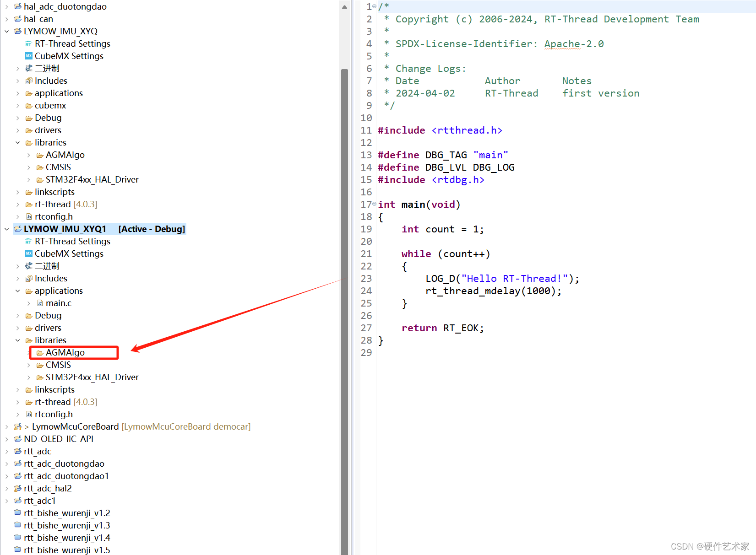756x555 pixels.
Task: Click rtconfig.h file icon in LYMOW_IMU_XYQ1
Action: [29, 414]
